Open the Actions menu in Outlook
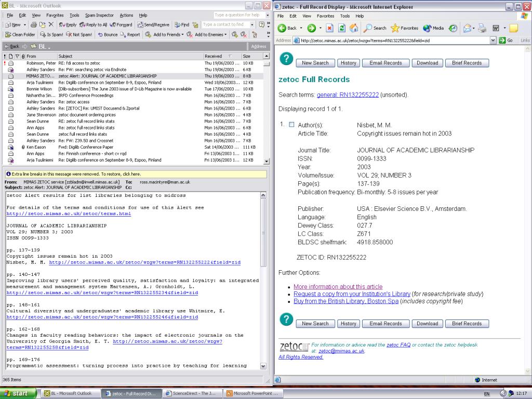Viewport: 532px width, 399px height. tap(126, 15)
